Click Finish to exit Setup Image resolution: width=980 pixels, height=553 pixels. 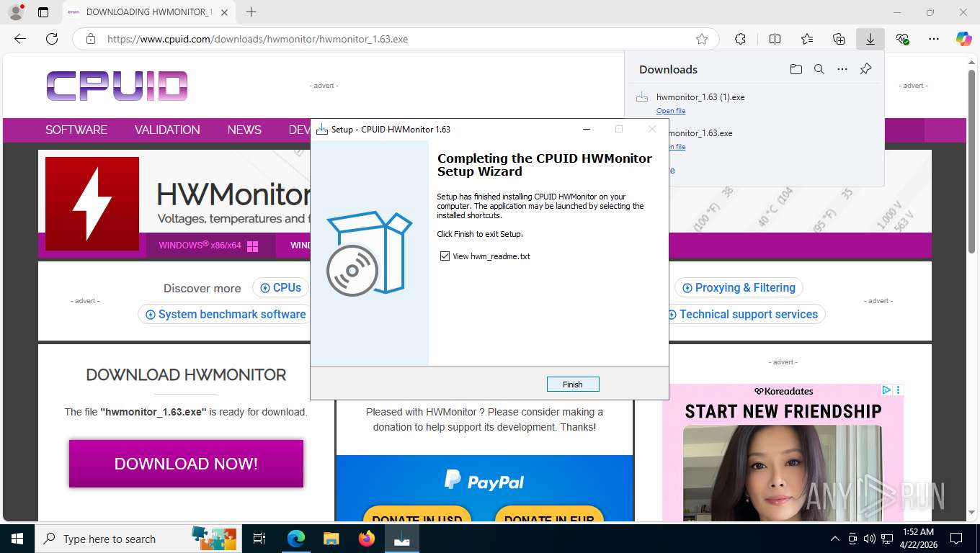click(573, 385)
